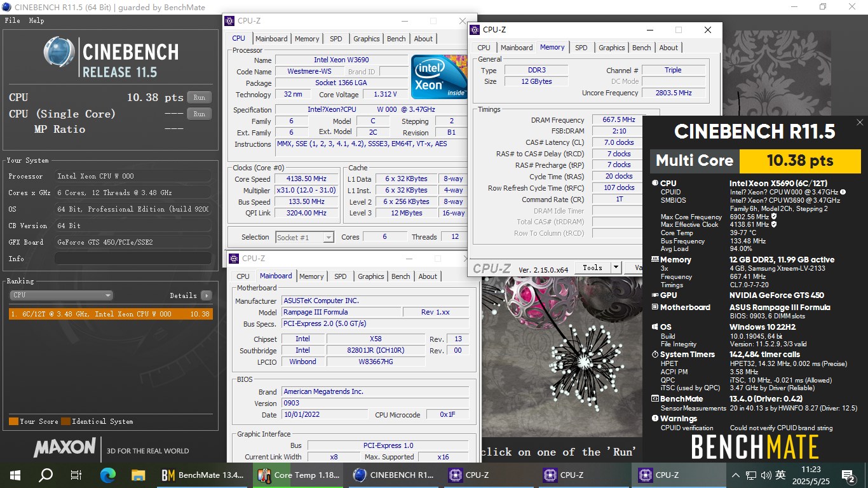The height and width of the screenshot is (488, 868).
Task: Expand ranking Details arrow
Action: click(206, 295)
